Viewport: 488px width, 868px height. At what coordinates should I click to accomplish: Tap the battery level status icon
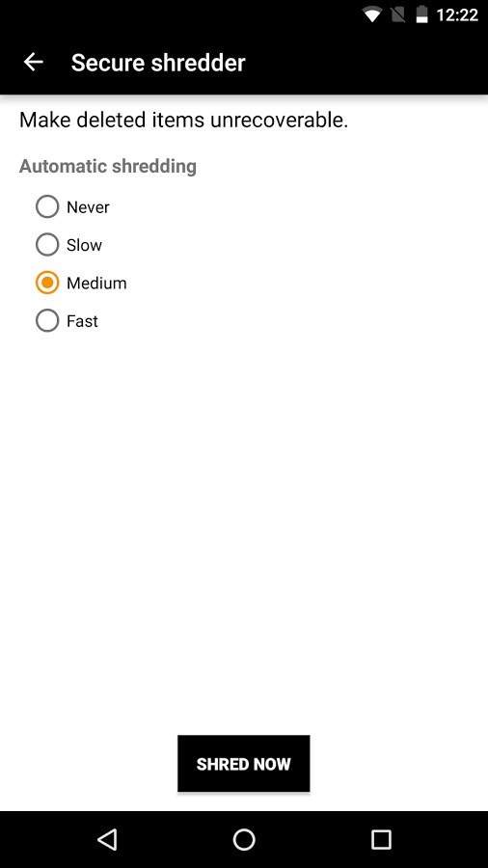[421, 14]
